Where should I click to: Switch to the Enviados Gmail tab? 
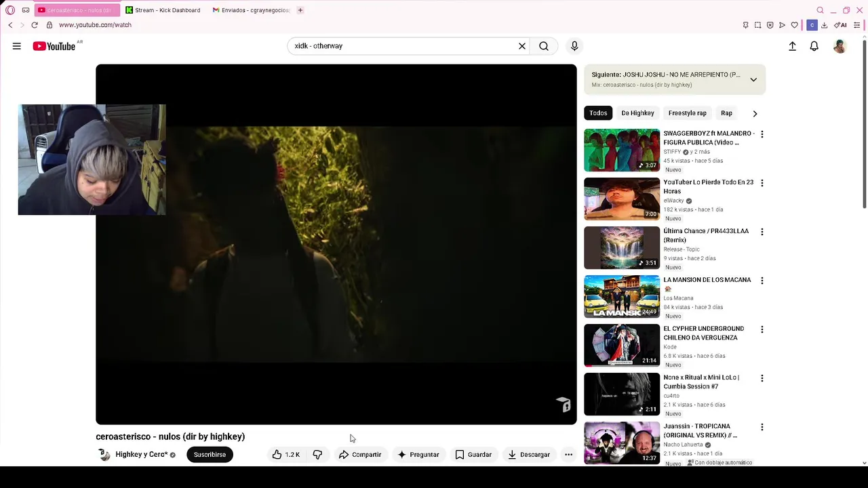(x=251, y=10)
